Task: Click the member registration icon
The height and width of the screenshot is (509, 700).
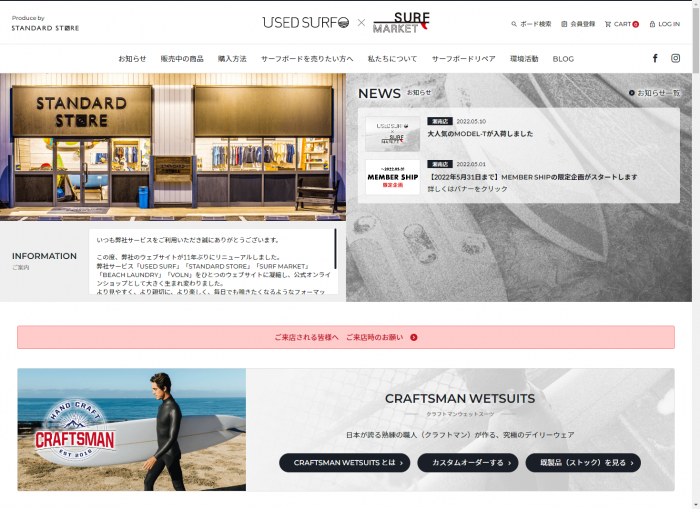Action: coord(564,24)
